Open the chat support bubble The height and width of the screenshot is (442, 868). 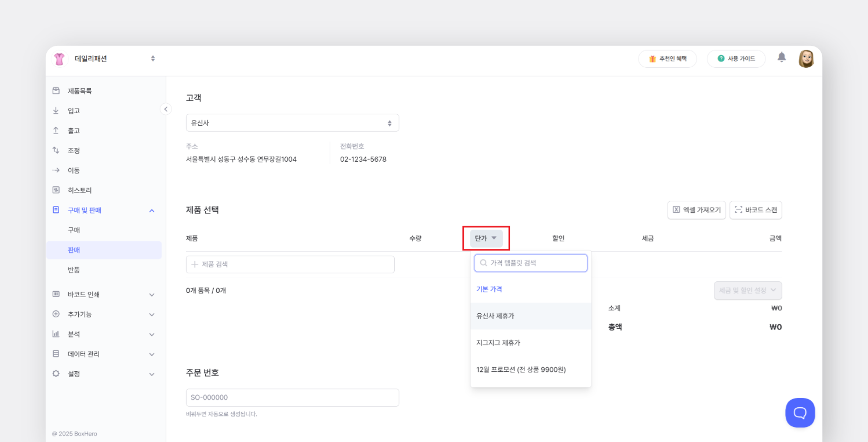(x=800, y=412)
